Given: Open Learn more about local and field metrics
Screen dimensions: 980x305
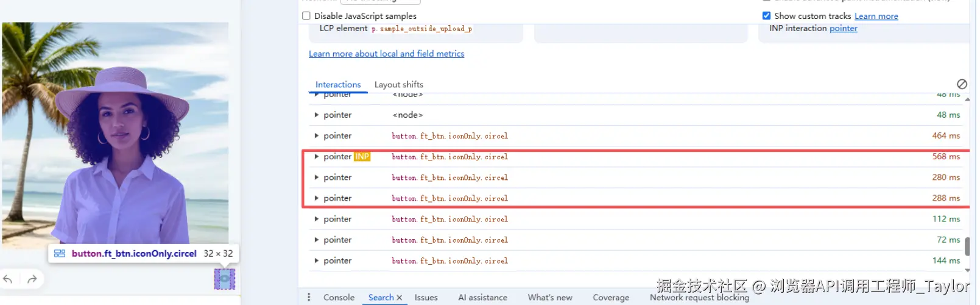Looking at the screenshot, I should pos(386,54).
